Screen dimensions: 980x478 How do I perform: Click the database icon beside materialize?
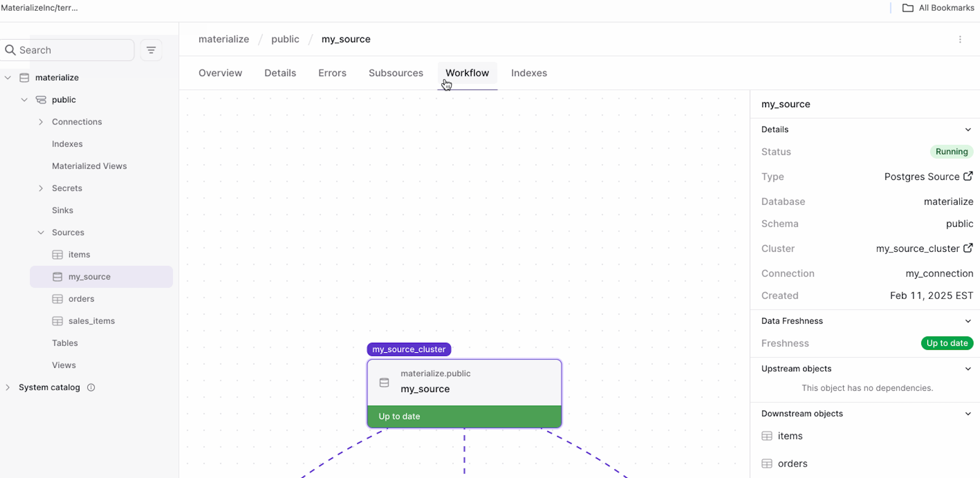pos(24,77)
